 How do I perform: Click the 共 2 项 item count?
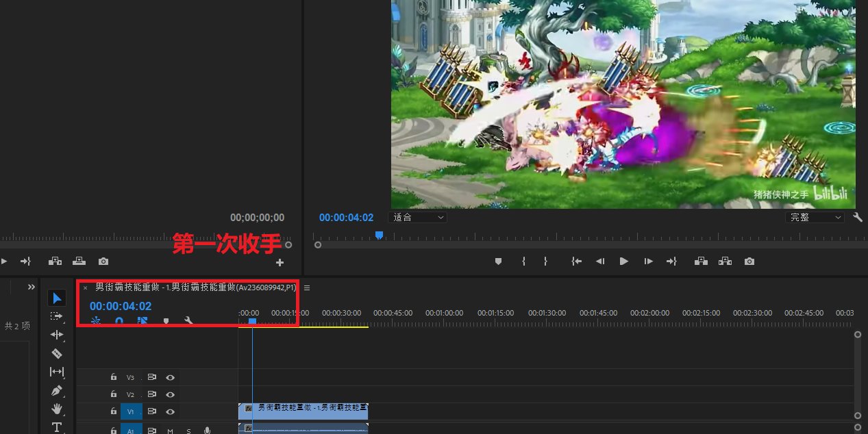click(x=17, y=326)
